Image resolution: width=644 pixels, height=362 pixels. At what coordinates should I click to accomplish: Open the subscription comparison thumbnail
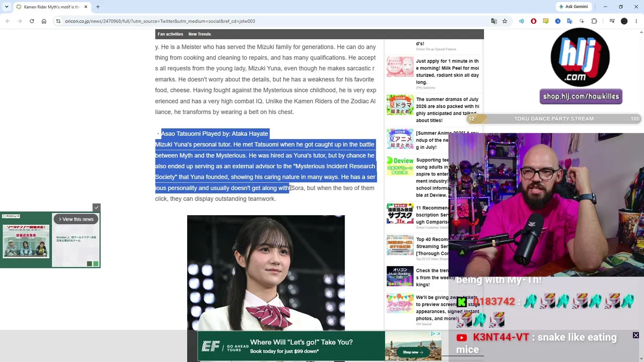point(400,214)
